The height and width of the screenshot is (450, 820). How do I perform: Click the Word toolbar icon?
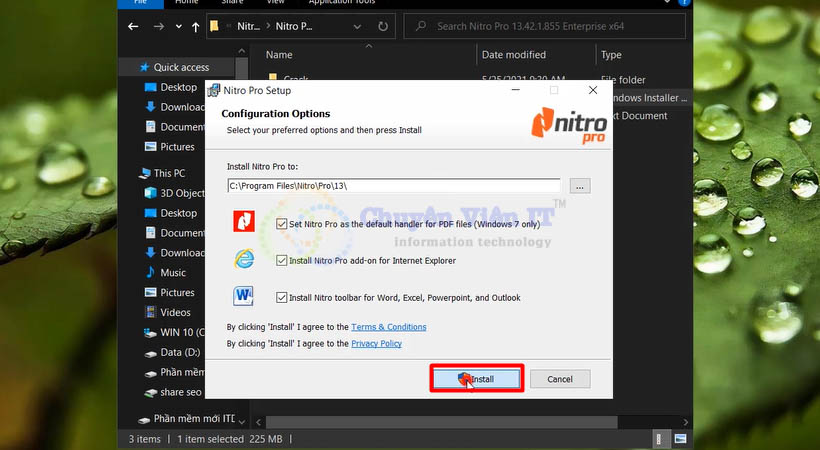[x=244, y=297]
